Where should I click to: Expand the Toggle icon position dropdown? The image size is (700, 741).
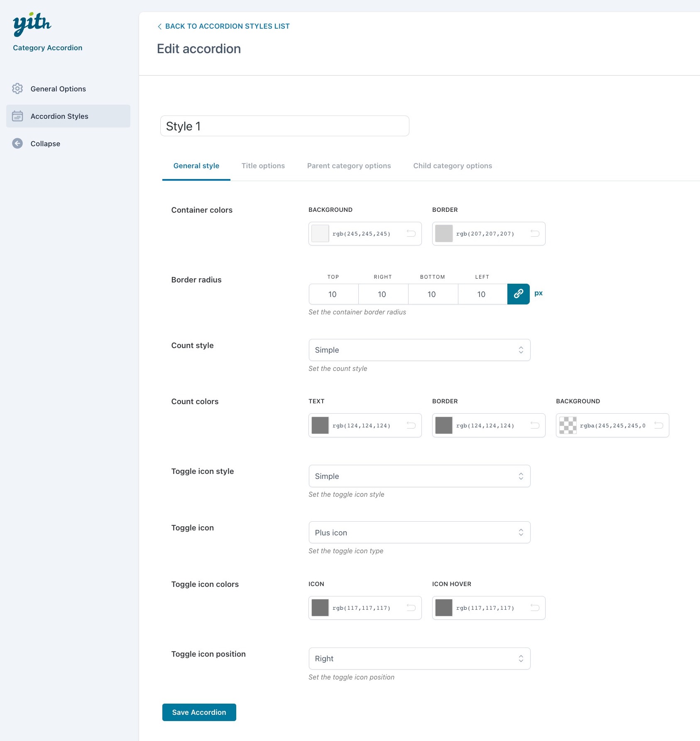pos(419,658)
